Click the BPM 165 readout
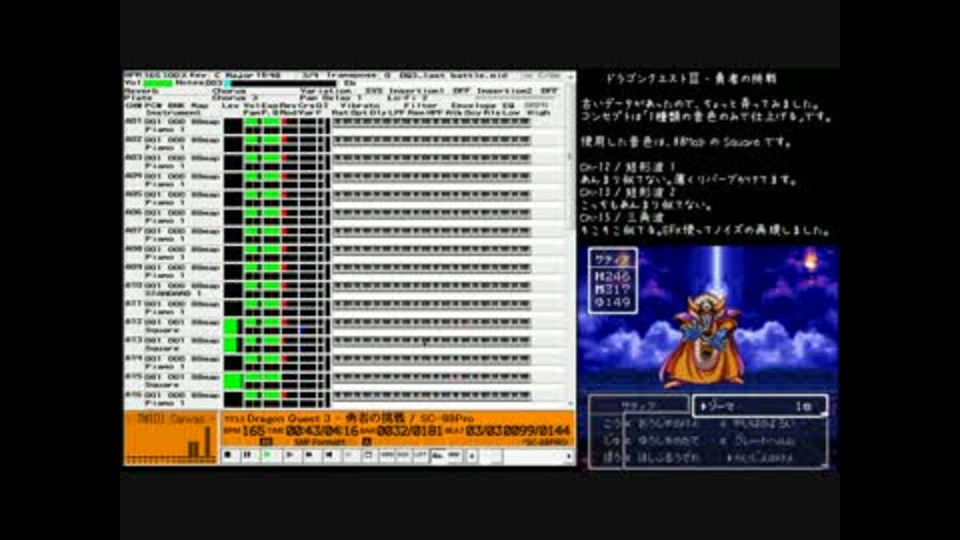Image resolution: width=960 pixels, height=540 pixels. tap(244, 431)
